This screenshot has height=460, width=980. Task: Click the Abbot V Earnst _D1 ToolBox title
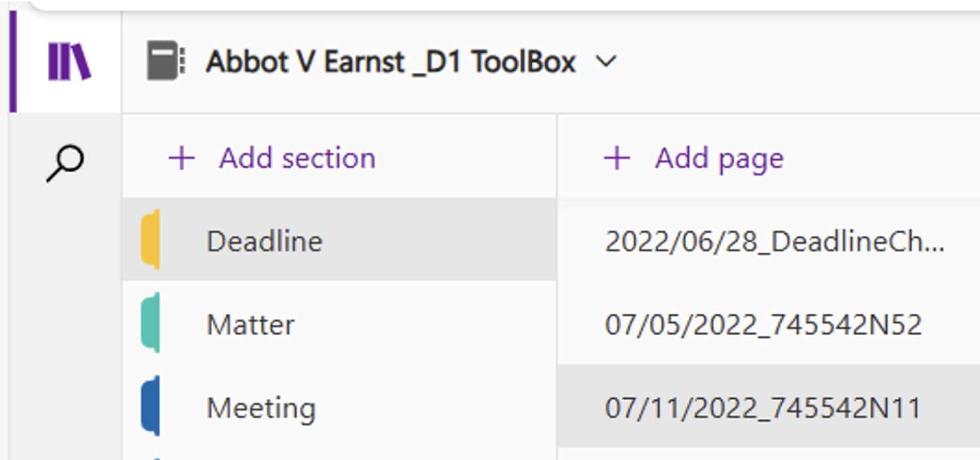[390, 62]
